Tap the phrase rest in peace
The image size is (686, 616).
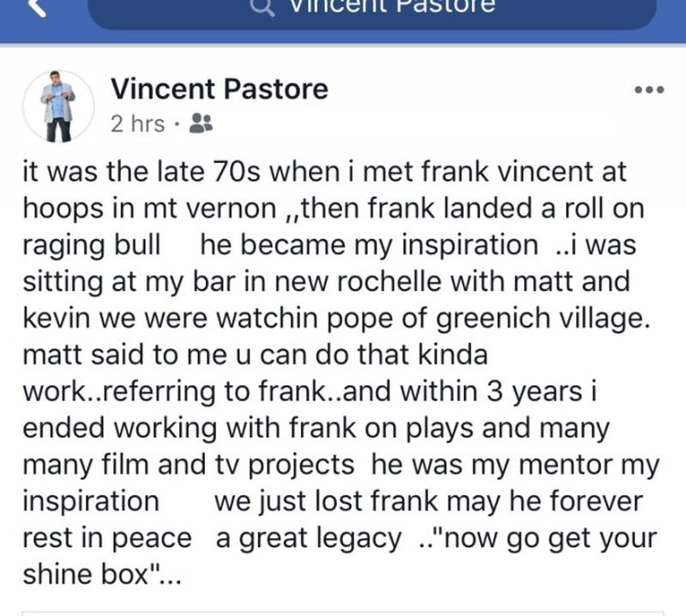click(x=107, y=538)
